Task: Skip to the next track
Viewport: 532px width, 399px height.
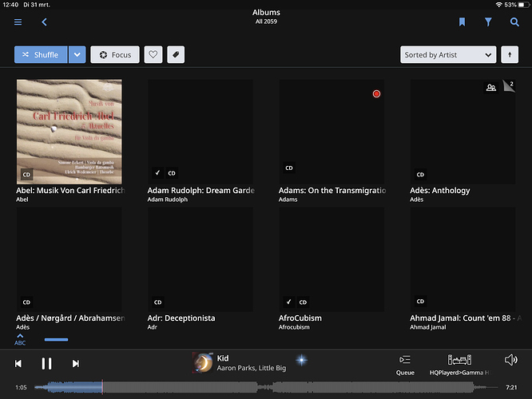Action: [75, 363]
